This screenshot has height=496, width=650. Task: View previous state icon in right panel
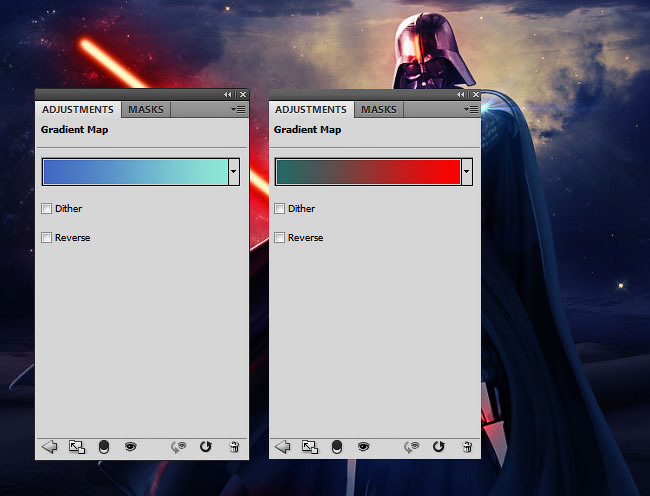412,447
